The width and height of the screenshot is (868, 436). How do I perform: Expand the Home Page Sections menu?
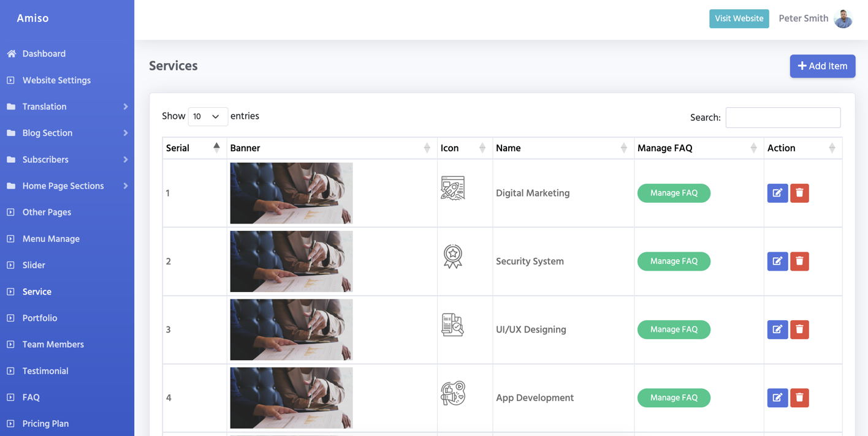(x=125, y=186)
